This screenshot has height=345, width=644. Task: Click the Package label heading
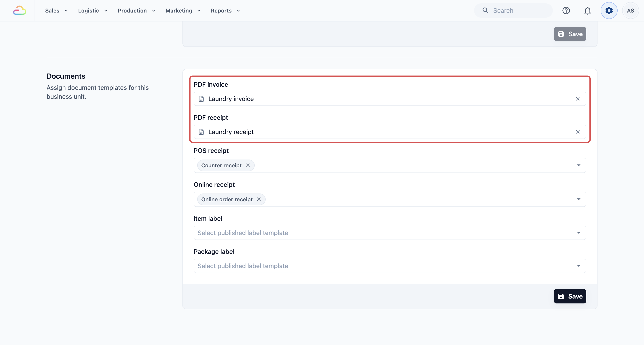click(214, 252)
